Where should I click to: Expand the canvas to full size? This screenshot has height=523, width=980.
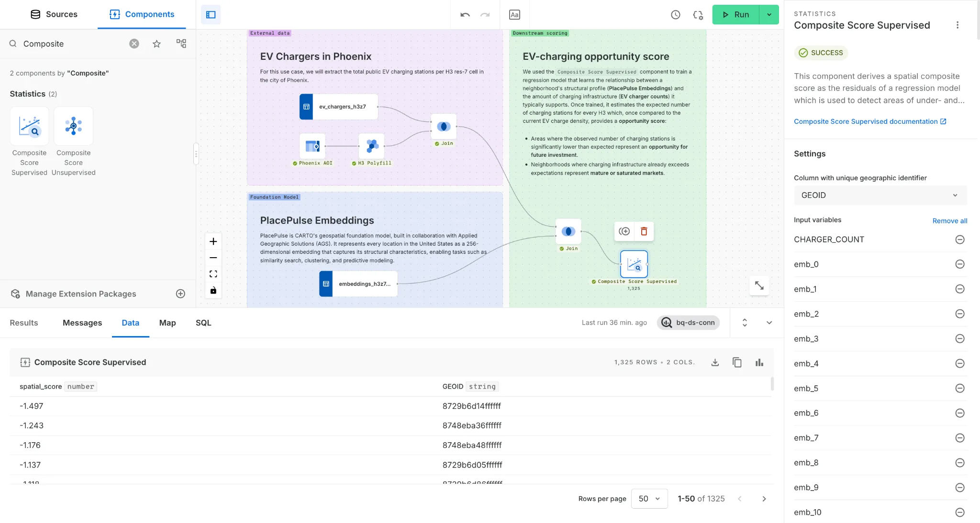pyautogui.click(x=759, y=285)
